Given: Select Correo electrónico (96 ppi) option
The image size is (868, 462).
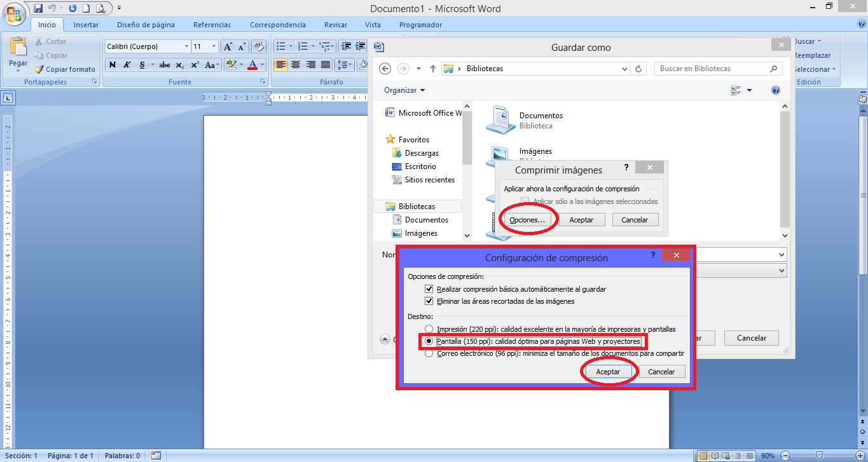Looking at the screenshot, I should 429,353.
